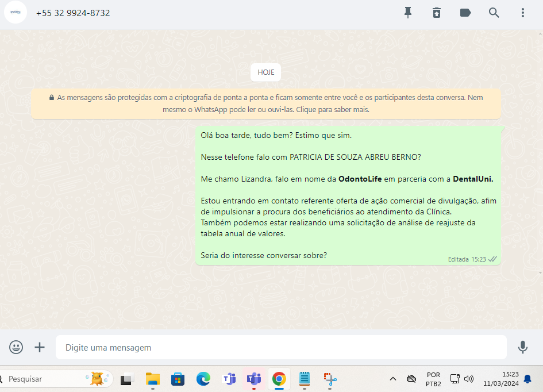Open the highlighted Teams icon with red indicator
Viewport: 543px width, 392px height.
click(x=254, y=379)
